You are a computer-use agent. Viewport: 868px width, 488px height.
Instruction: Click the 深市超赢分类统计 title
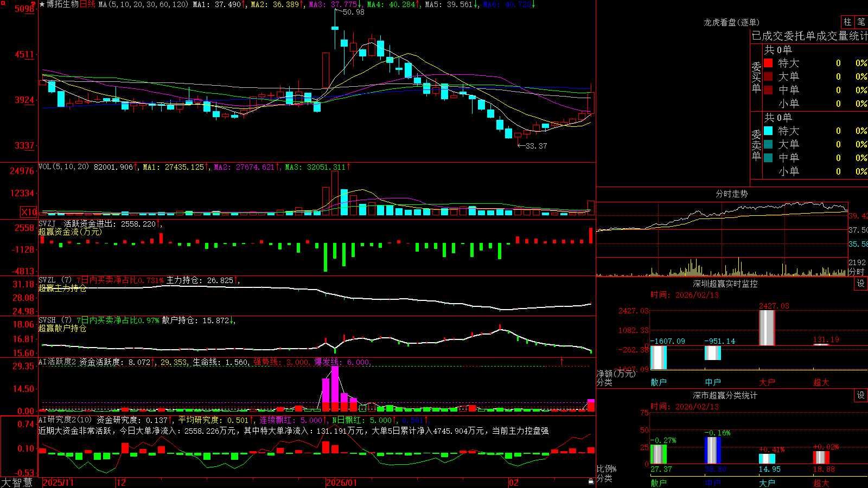725,395
